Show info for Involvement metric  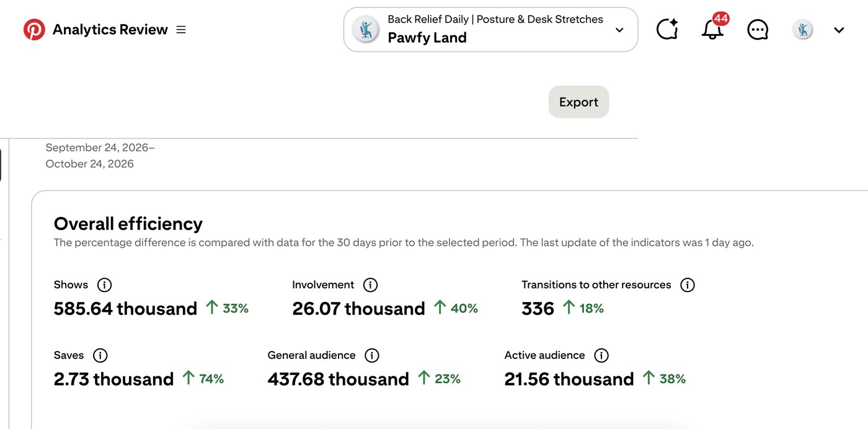pyautogui.click(x=370, y=285)
